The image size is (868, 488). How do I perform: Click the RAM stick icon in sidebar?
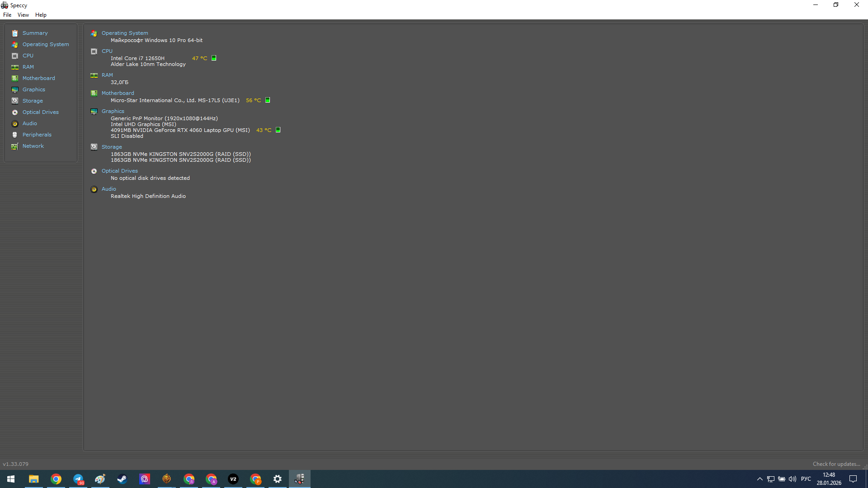(x=15, y=67)
